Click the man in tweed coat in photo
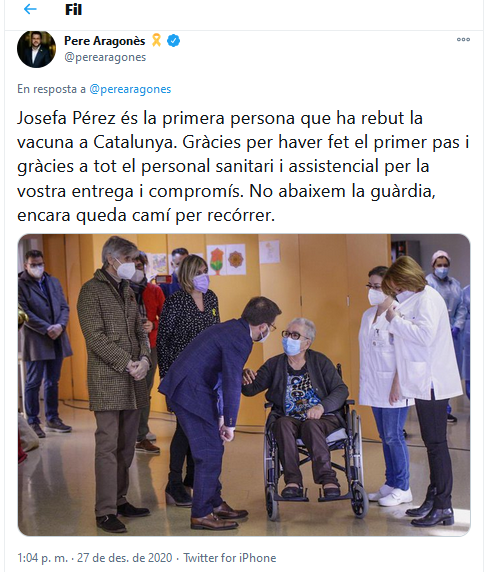 (x=115, y=383)
